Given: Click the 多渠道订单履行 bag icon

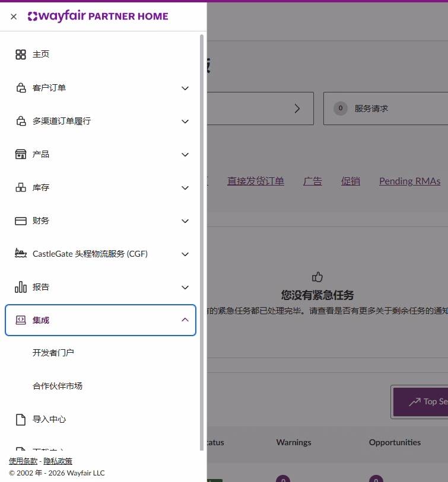Looking at the screenshot, I should (x=21, y=121).
